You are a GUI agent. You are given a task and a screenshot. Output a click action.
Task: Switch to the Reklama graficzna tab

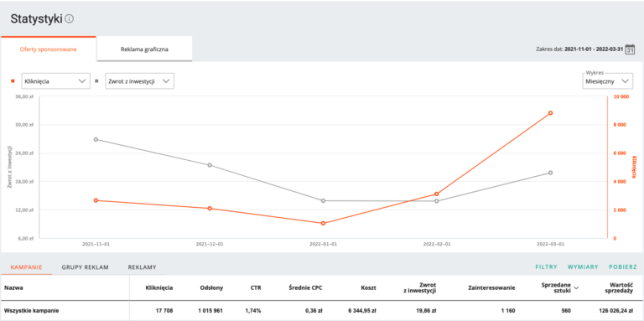pos(144,49)
